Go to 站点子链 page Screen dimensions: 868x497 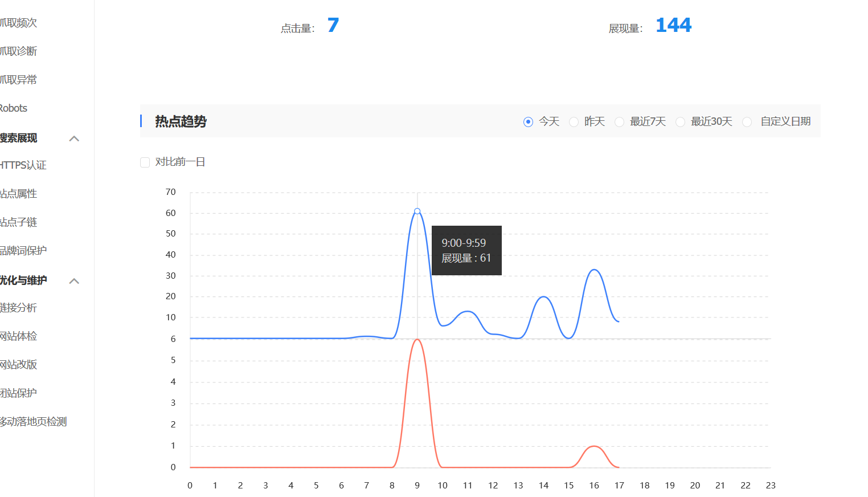18,222
